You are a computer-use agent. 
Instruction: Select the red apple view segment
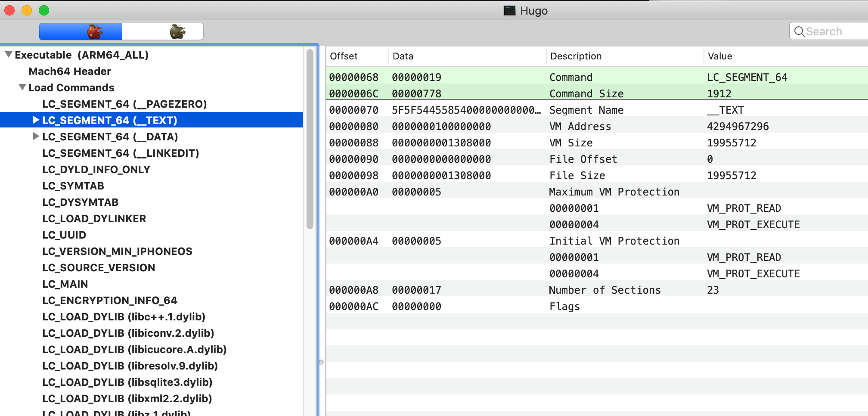81,31
